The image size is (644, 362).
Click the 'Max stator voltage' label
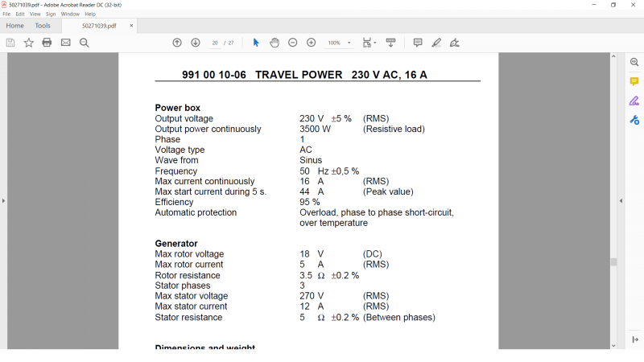coord(192,296)
